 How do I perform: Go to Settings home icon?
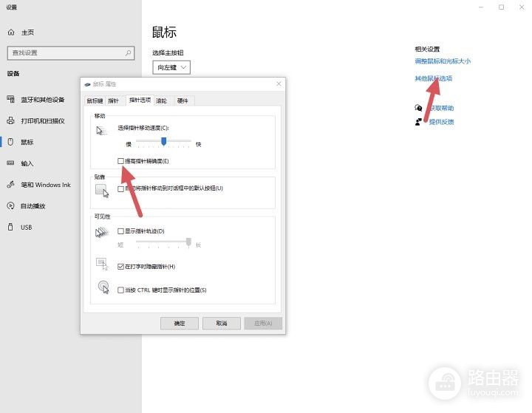[11, 33]
